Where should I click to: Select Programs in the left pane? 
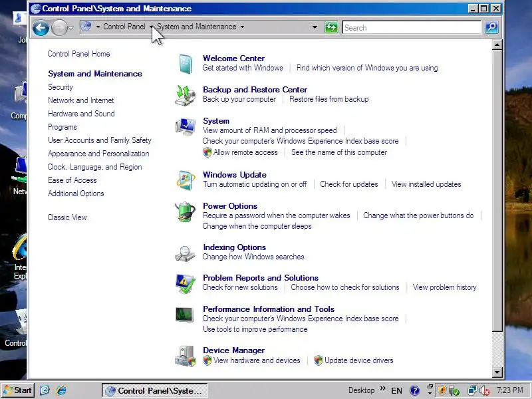pyautogui.click(x=63, y=127)
